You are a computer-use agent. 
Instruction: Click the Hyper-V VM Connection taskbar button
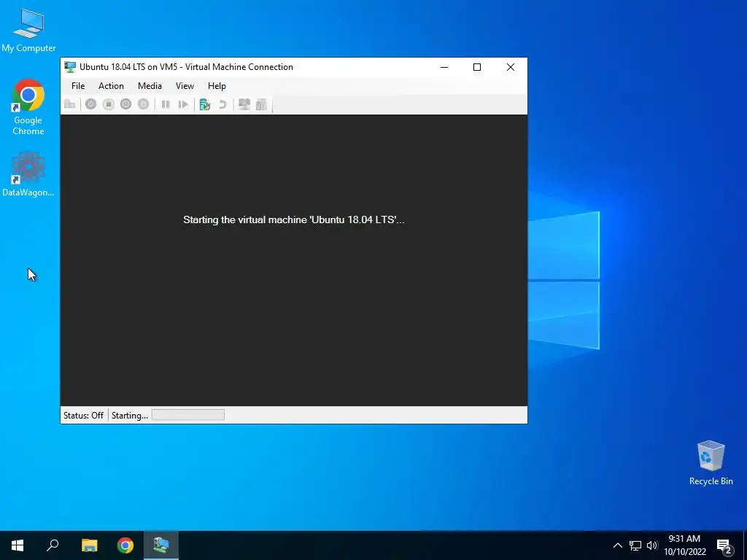161,545
